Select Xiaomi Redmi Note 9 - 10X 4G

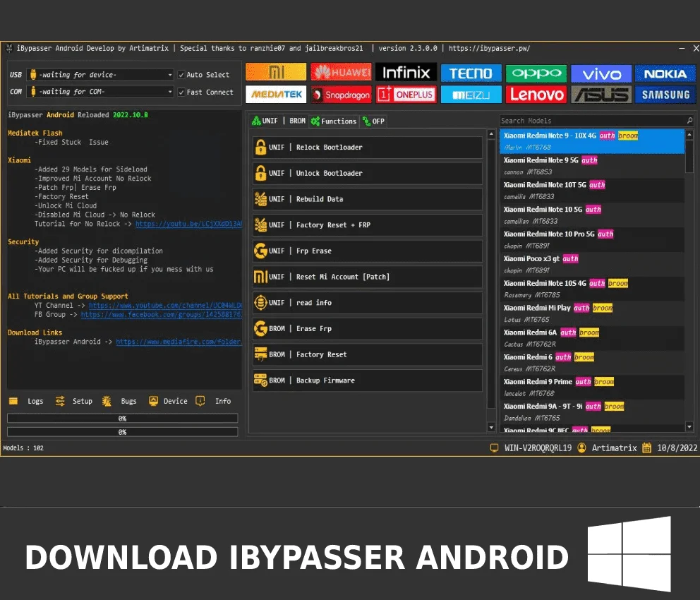pyautogui.click(x=592, y=141)
